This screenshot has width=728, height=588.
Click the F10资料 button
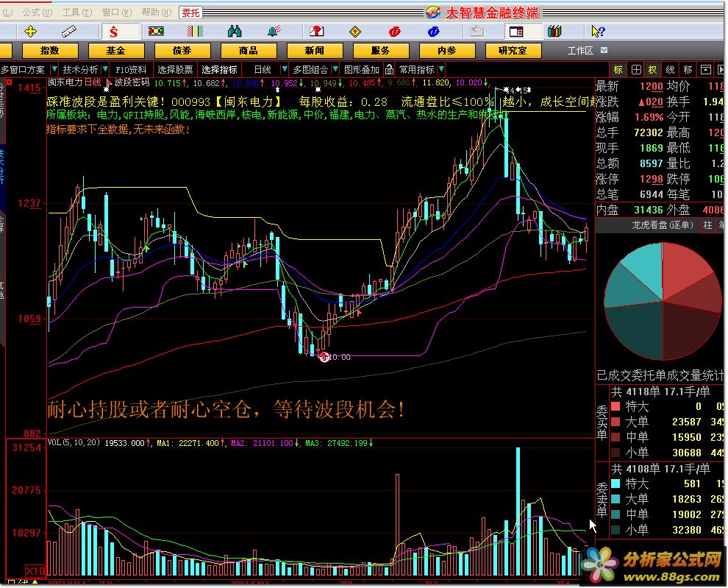pyautogui.click(x=131, y=70)
